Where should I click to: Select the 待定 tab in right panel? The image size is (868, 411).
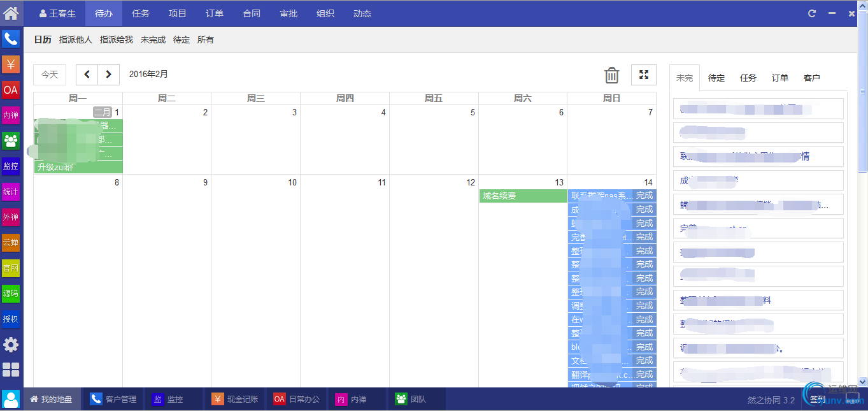tap(716, 78)
